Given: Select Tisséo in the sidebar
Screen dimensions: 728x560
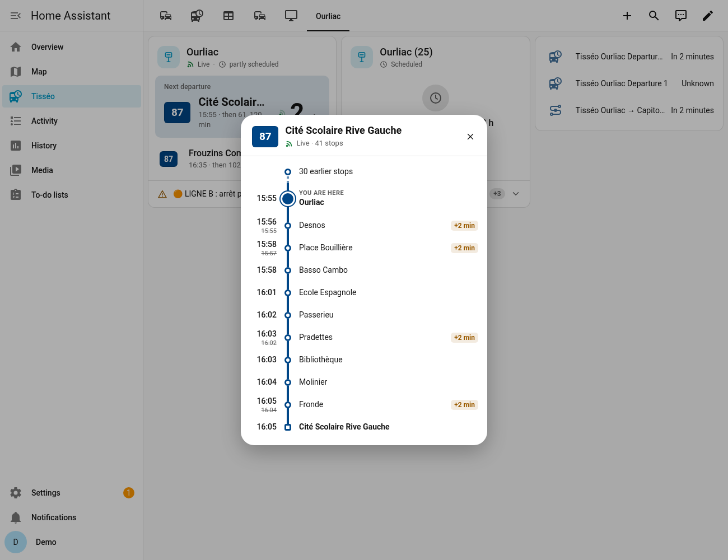Looking at the screenshot, I should (72, 96).
